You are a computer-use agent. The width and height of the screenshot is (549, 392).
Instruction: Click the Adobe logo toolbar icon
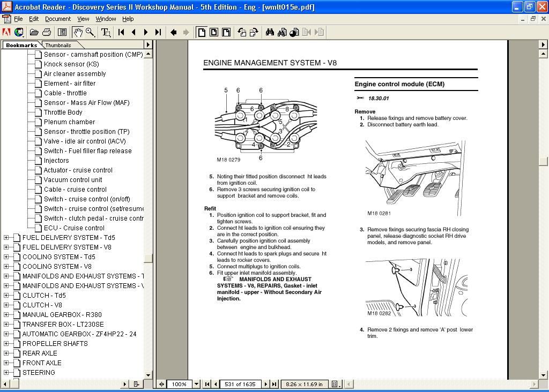coord(6,33)
